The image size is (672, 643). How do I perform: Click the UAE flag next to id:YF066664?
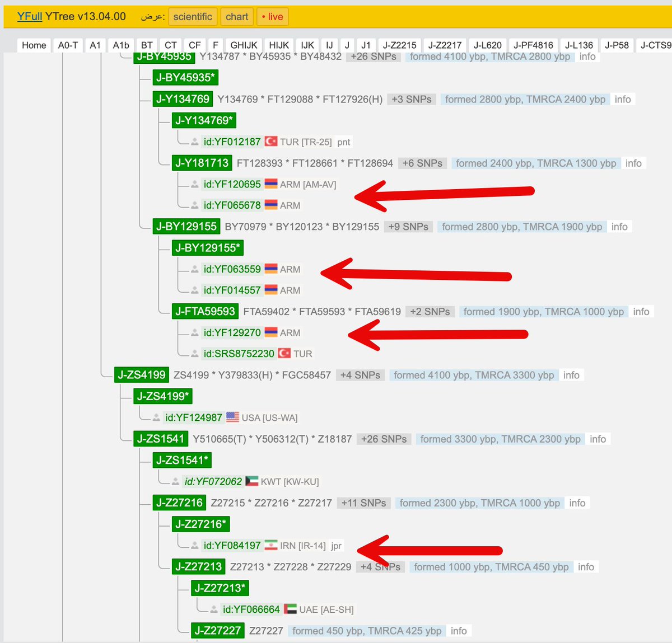(x=290, y=609)
